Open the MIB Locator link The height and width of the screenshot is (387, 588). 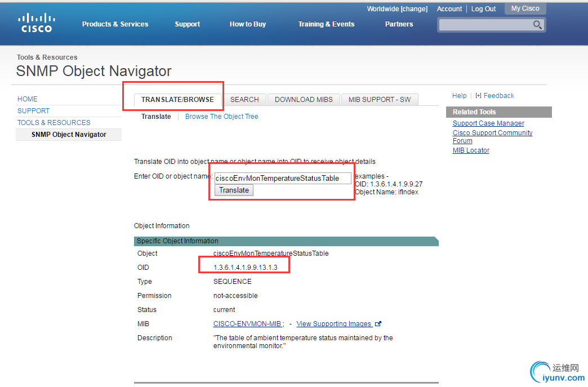pos(471,150)
